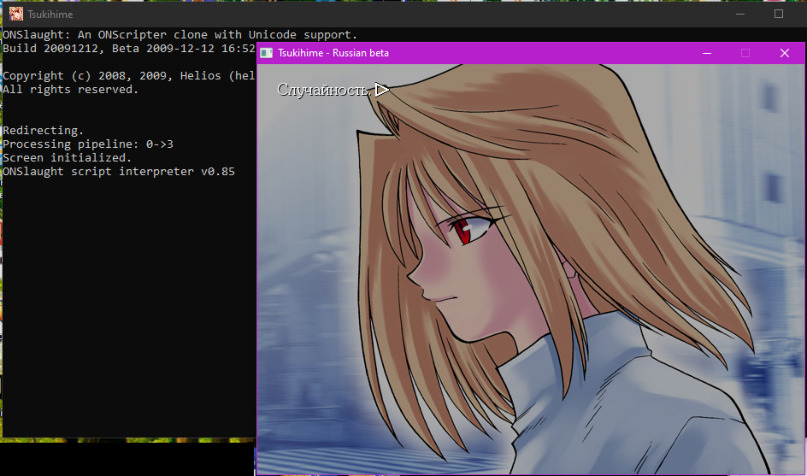Close the Tsukihime - Russian beta window
Viewport: 807px width, 476px height.
(x=784, y=53)
